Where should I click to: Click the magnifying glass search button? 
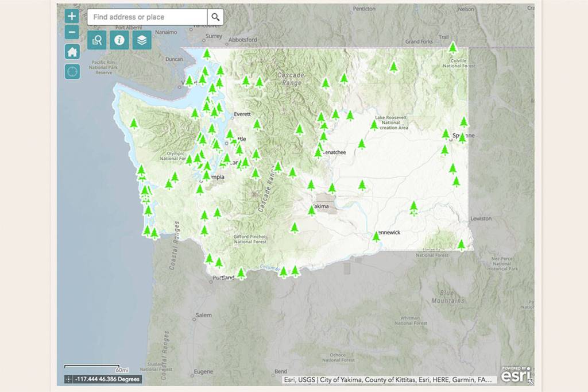coord(215,17)
